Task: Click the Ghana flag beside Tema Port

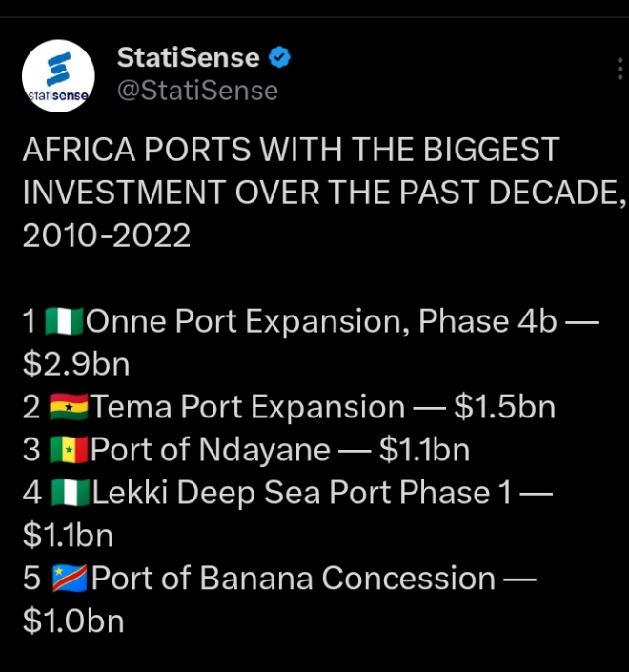Action: [x=69, y=407]
